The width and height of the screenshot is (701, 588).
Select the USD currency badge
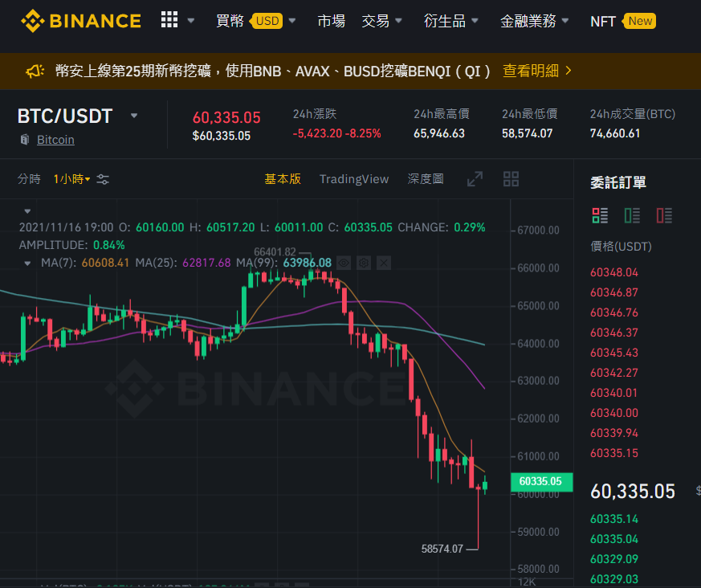click(267, 21)
